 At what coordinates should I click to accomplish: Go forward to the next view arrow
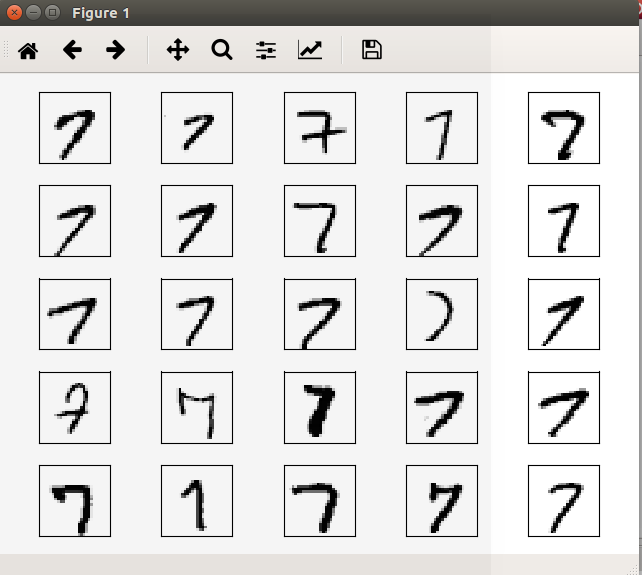[115, 50]
